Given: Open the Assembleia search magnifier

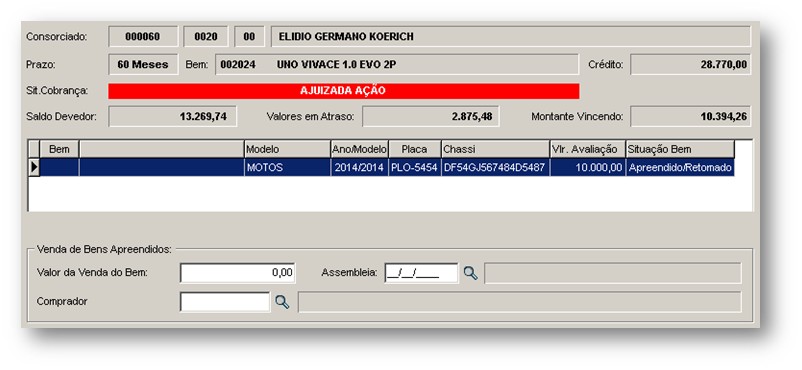Looking at the screenshot, I should pos(471,273).
